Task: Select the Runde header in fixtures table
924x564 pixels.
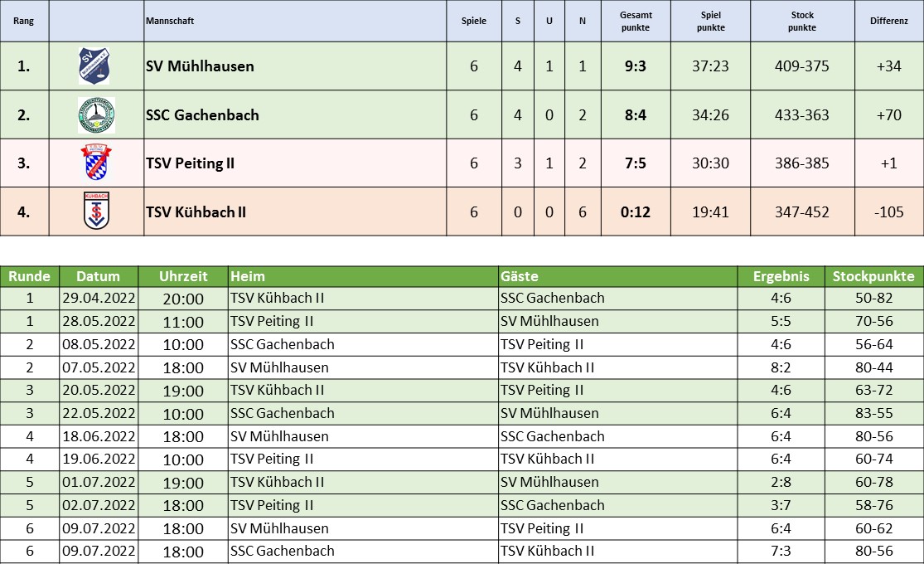Action: tap(30, 276)
